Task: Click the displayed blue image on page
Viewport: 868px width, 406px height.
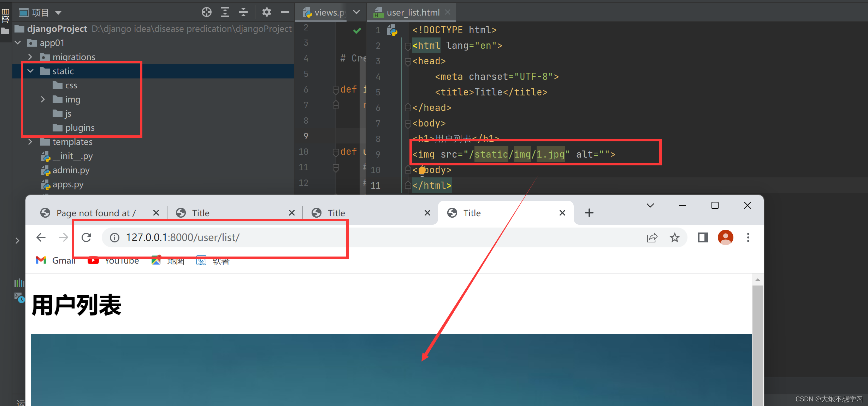Action: coord(391,370)
